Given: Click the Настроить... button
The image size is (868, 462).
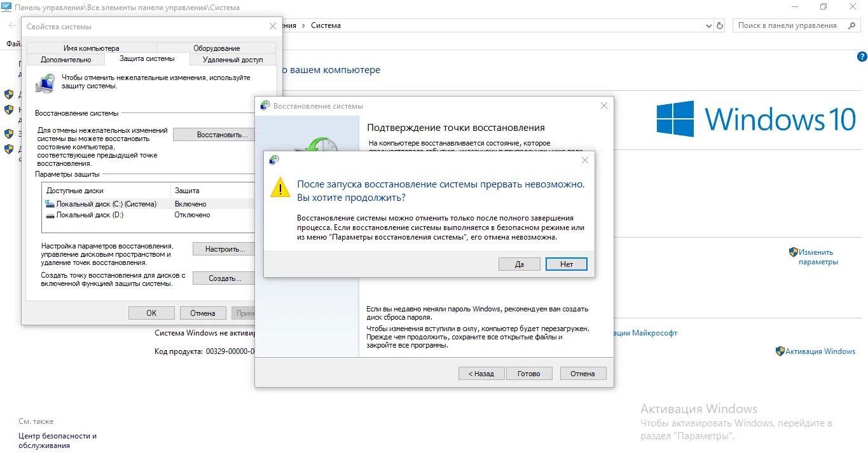Looking at the screenshot, I should click(224, 249).
